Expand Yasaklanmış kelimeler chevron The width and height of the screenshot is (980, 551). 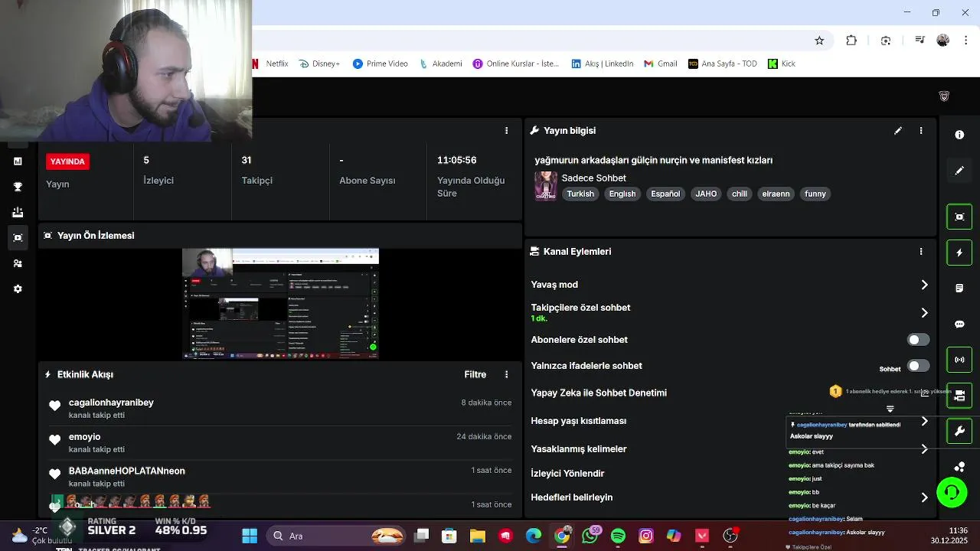tap(924, 449)
